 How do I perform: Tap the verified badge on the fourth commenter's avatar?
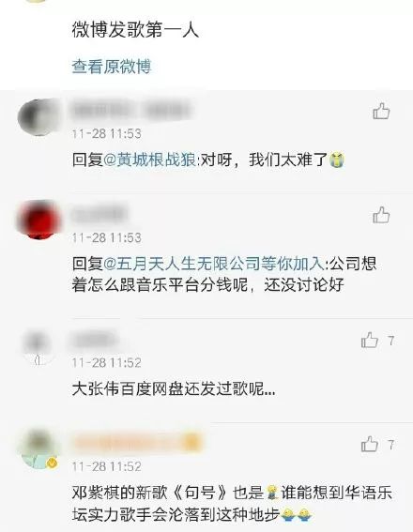[x=52, y=463]
